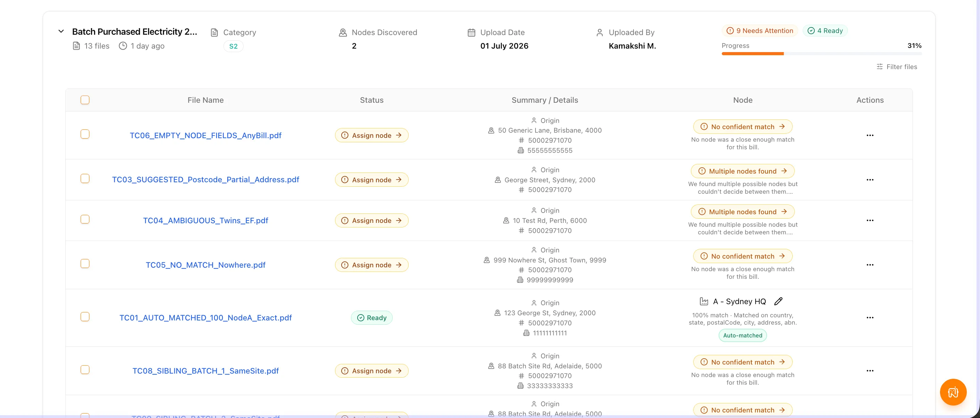980x418 pixels.
Task: Click the file icon beside 13 files
Action: [76, 46]
